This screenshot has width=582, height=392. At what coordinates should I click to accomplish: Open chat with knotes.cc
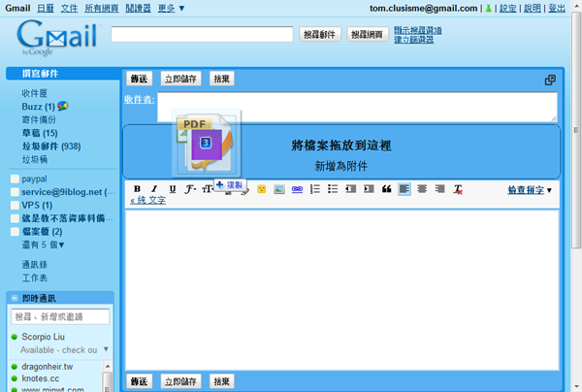41,378
